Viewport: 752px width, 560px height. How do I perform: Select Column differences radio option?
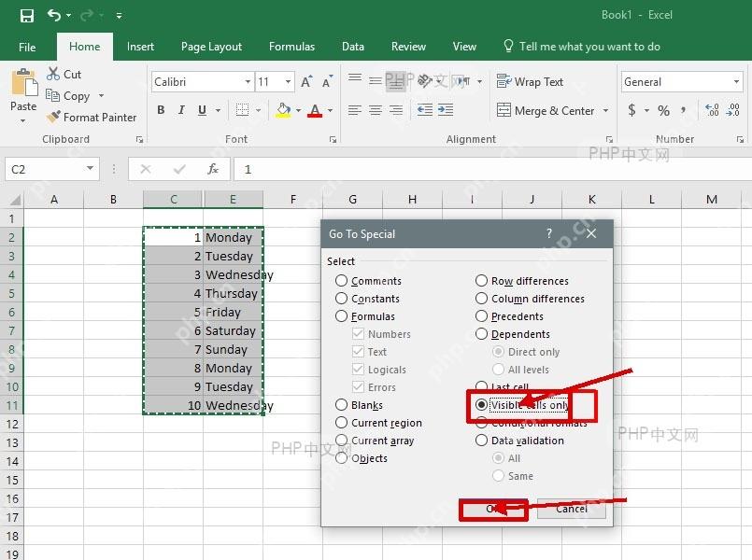coord(481,299)
